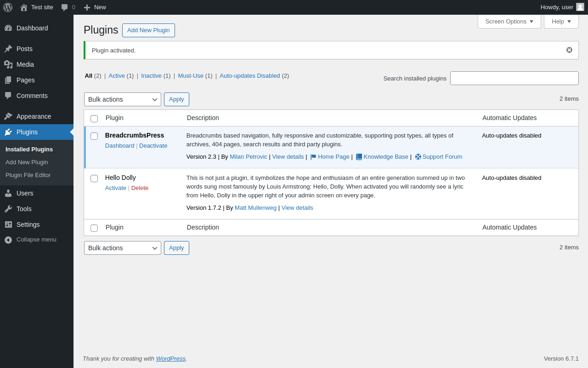Open Milan Petrovic author link
Image resolution: width=588 pixels, height=368 pixels.
(x=249, y=157)
